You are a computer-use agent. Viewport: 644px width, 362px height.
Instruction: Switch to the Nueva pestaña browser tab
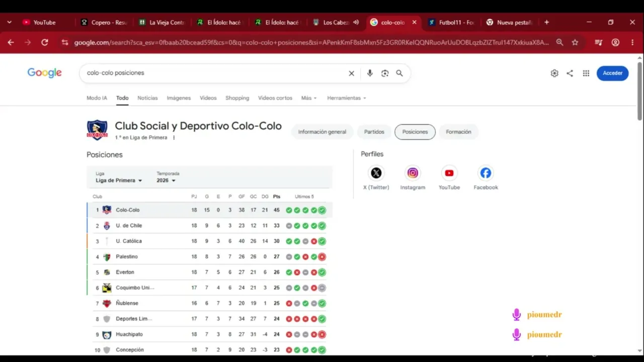tap(509, 22)
